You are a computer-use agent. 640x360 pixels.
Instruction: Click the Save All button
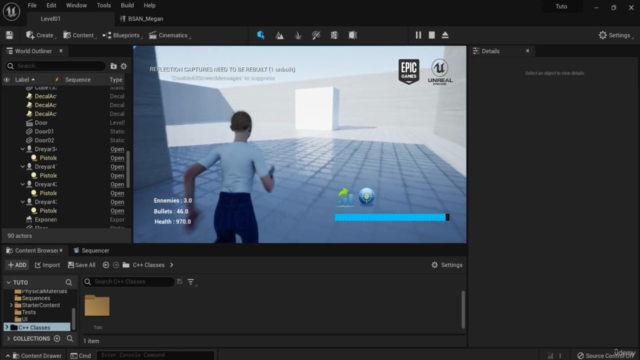coord(81,265)
